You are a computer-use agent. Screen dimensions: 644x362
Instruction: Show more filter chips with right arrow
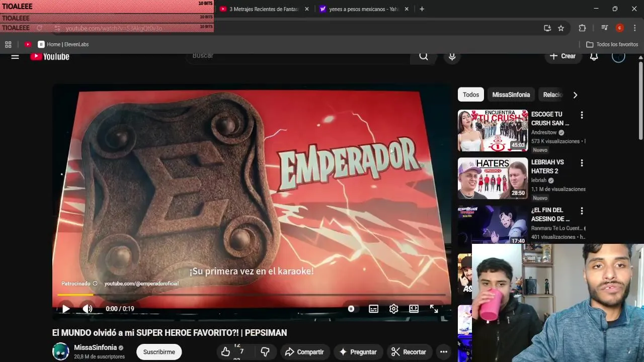[575, 95]
